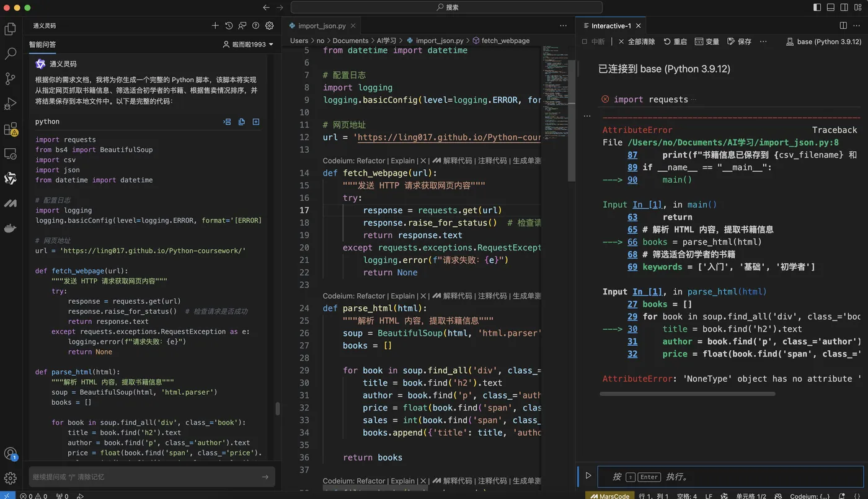Viewport: 868px width, 499px height.
Task: Open Documents folder breadcrumb
Action: click(350, 40)
